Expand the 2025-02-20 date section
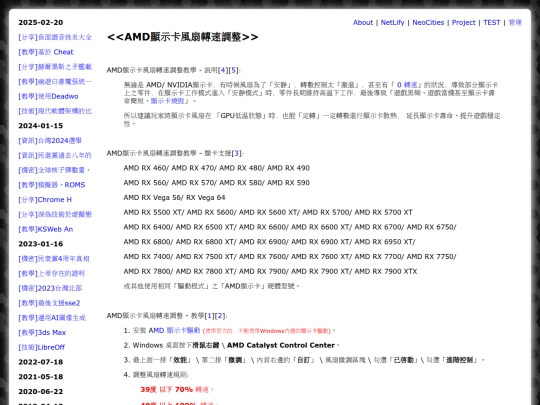540x405 pixels. pyautogui.click(x=41, y=22)
